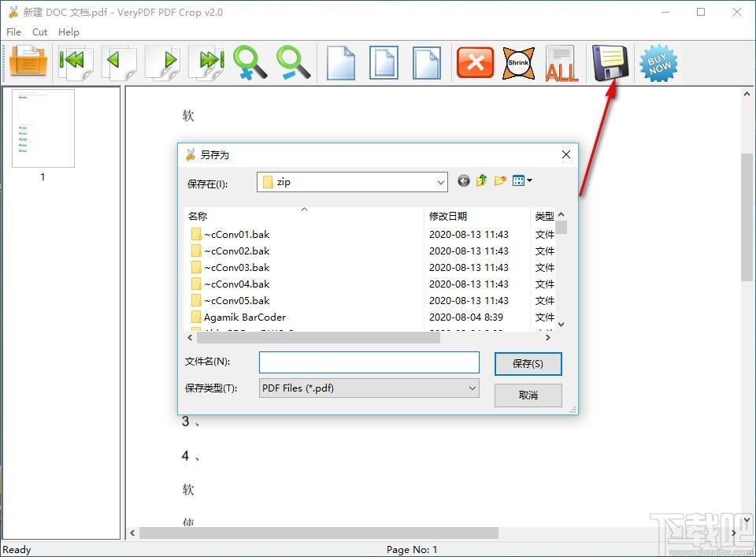The image size is (756, 557).
Task: Select the ~cConv03.bak folder
Action: [x=230, y=268]
